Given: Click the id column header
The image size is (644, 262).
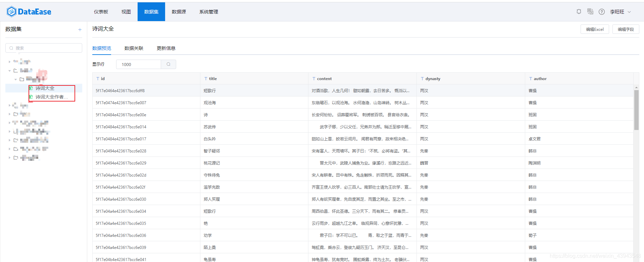Looking at the screenshot, I should click(x=146, y=79).
